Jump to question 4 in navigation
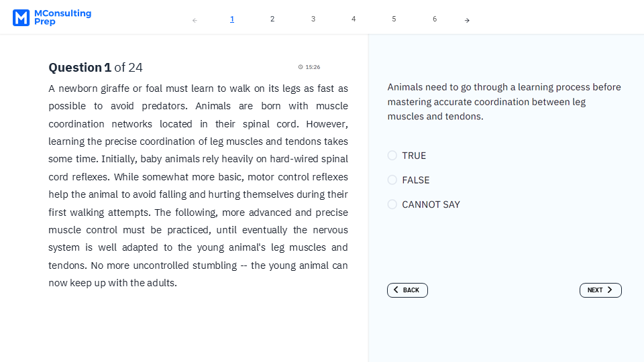 point(354,19)
